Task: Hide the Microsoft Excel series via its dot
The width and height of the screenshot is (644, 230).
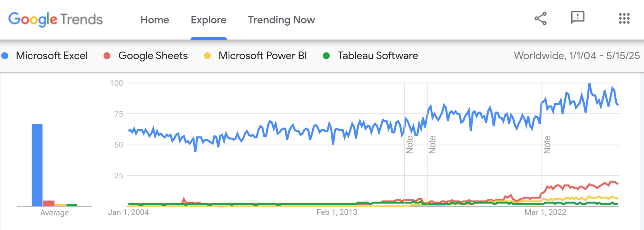Action: [x=6, y=56]
